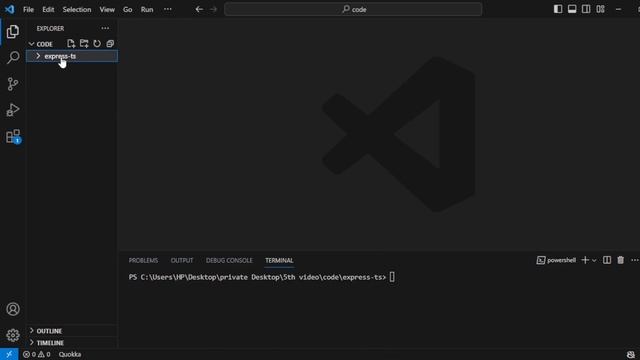Open the Customize Layout icon
Image resolution: width=640 pixels, height=360 pixels.
point(600,9)
